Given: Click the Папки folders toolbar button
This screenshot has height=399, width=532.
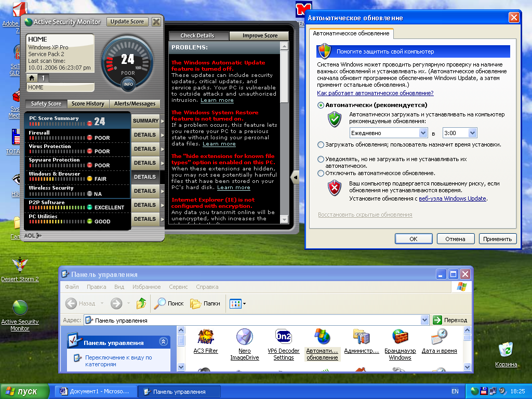Looking at the screenshot, I should (x=205, y=303).
